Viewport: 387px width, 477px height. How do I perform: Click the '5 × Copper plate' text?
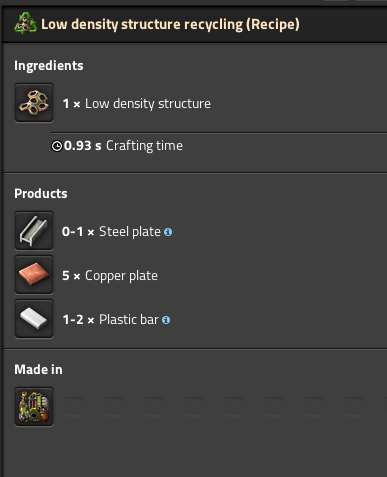pos(110,276)
